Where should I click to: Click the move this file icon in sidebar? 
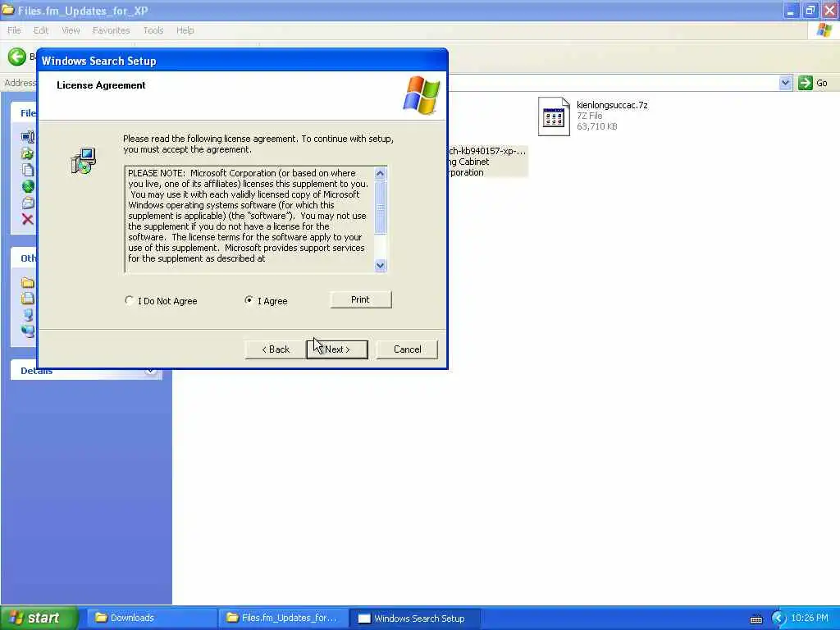tap(28, 153)
